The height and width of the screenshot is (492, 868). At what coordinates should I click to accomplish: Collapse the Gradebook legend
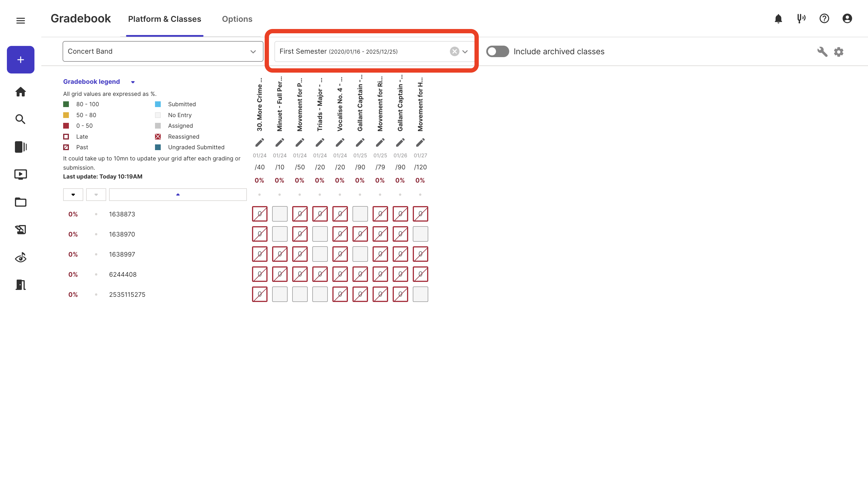133,82
